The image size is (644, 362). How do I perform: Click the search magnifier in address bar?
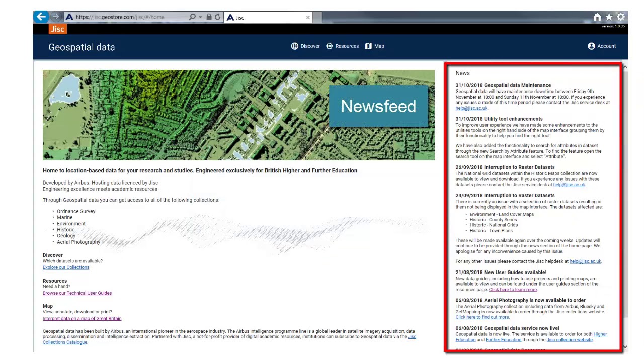pos(192,17)
